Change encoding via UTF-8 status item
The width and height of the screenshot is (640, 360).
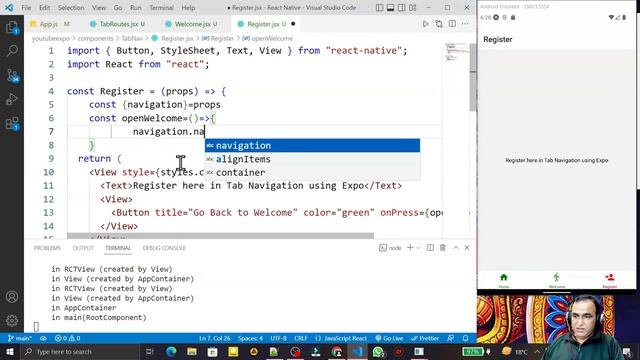pos(278,338)
